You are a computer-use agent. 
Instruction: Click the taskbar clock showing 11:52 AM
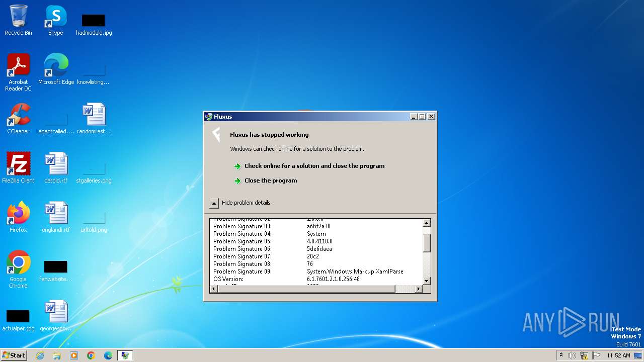tap(618, 355)
